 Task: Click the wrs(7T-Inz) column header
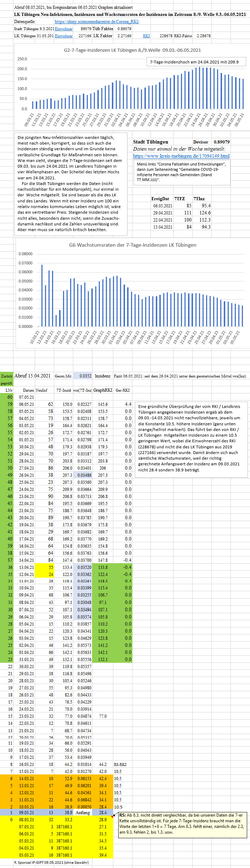point(83,390)
